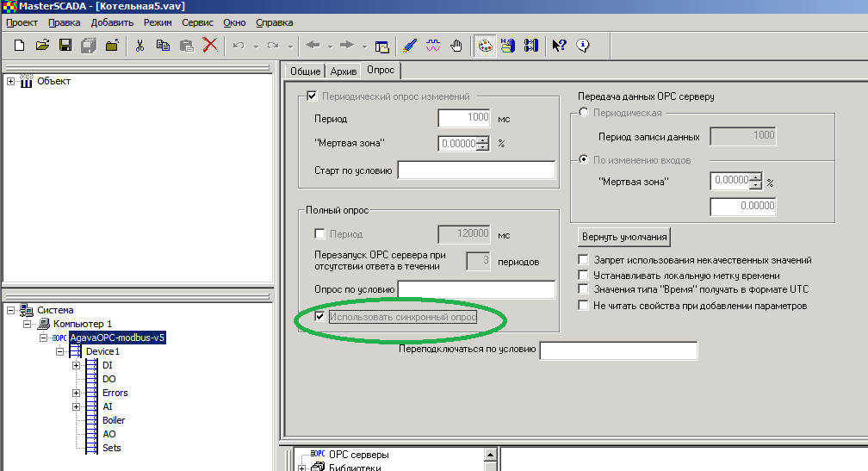868x471 pixels.
Task: Open the Правка menu
Action: 65,22
